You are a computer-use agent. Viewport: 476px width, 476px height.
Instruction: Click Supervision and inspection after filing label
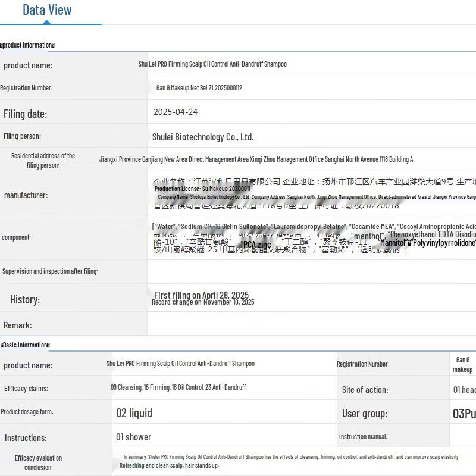pos(50,271)
